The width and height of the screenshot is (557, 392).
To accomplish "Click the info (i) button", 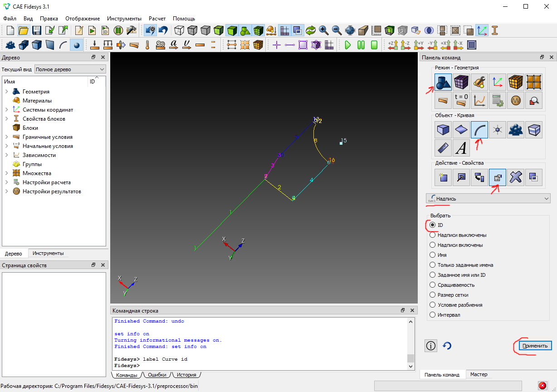I will point(431,346).
